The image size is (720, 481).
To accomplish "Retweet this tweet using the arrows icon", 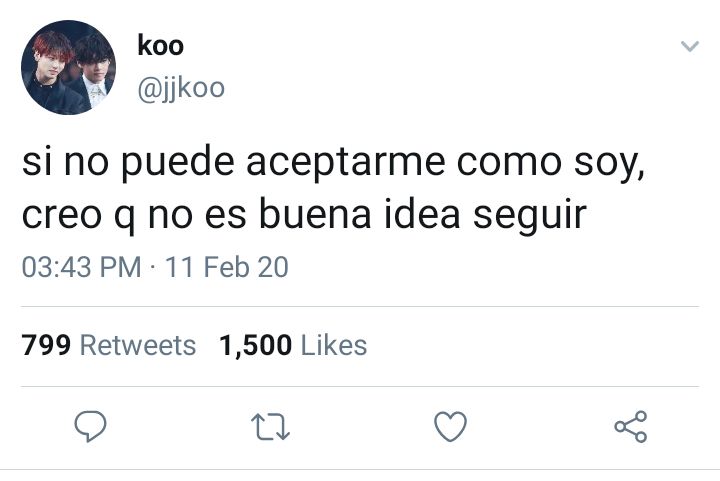I will [x=270, y=427].
